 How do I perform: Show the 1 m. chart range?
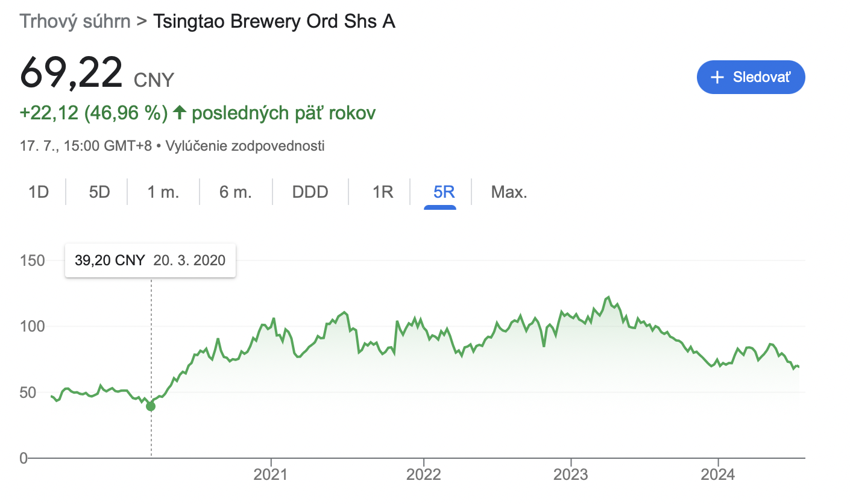163,192
